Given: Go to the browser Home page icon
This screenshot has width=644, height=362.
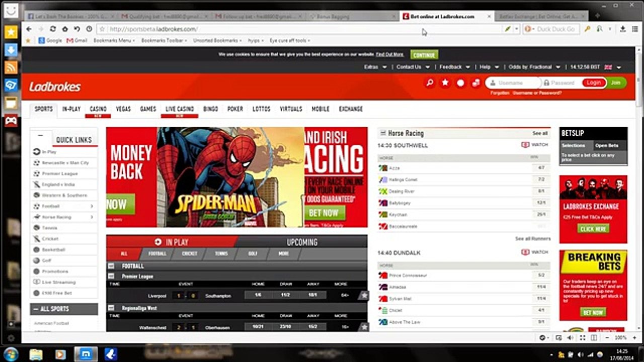Looking at the screenshot, I should [x=65, y=29].
